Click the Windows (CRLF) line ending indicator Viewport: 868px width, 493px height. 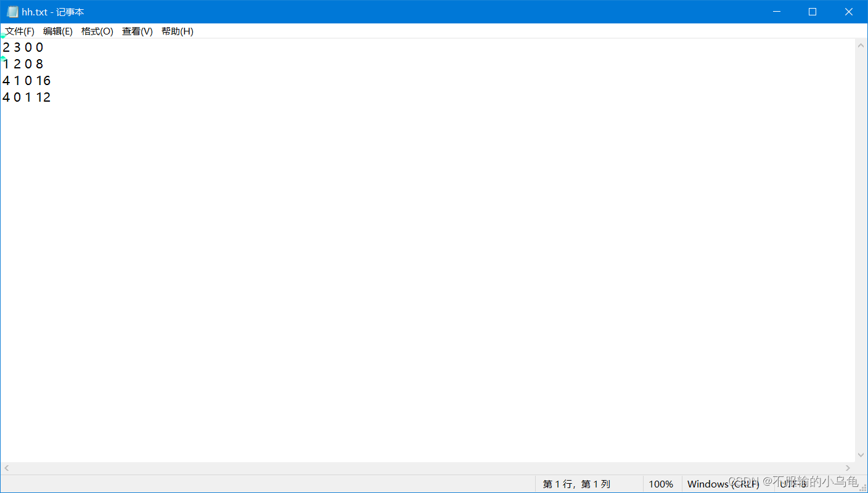(723, 484)
